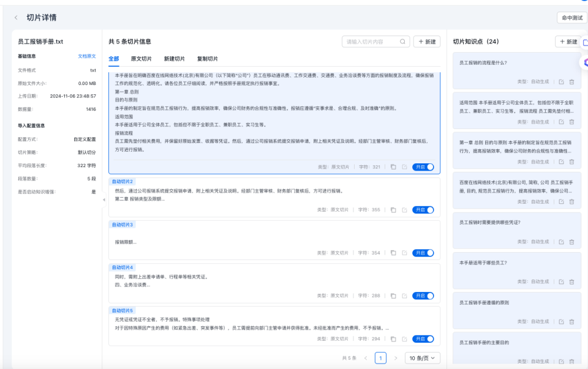Edit 自动切片2 using its edit icon

[404, 210]
